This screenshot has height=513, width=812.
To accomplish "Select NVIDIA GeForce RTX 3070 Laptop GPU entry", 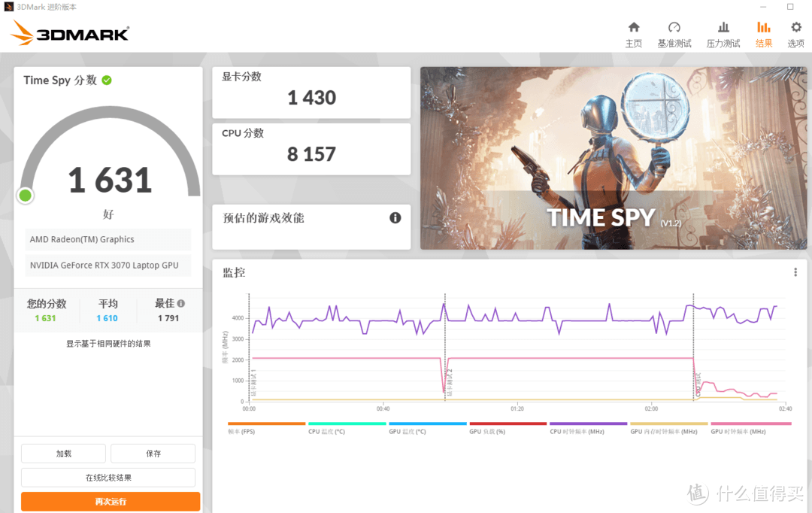I will (x=108, y=266).
